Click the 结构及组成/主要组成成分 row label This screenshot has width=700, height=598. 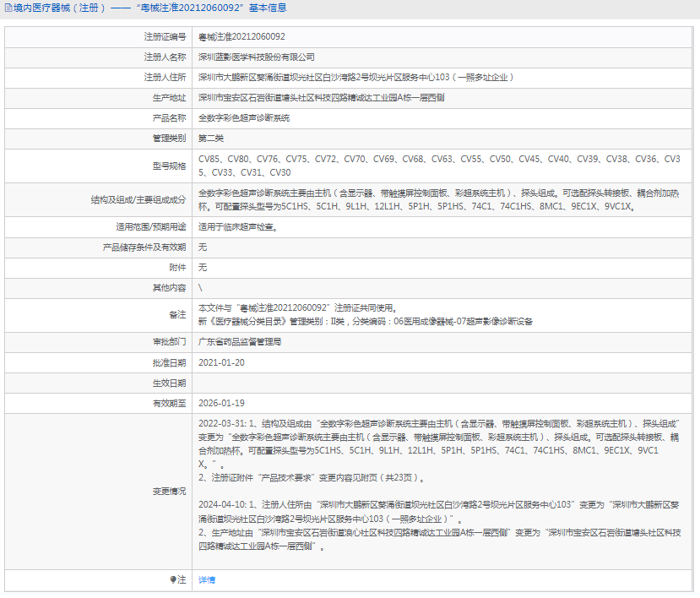click(138, 199)
